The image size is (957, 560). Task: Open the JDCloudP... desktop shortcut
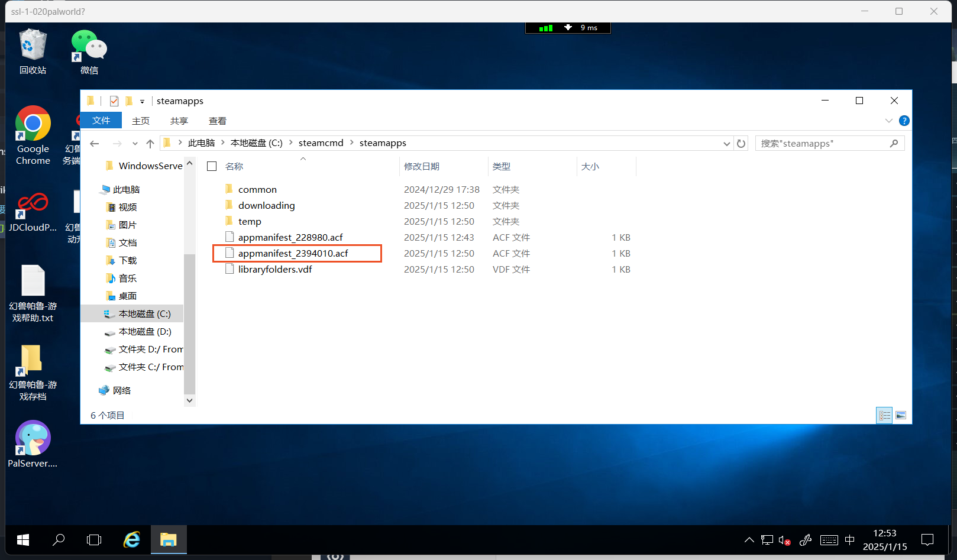pyautogui.click(x=33, y=212)
